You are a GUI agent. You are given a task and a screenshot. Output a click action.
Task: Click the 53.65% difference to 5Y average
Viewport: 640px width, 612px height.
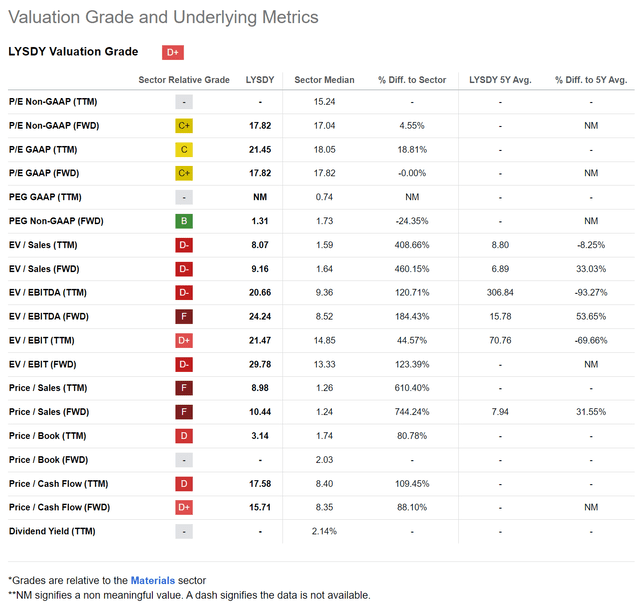pos(591,316)
